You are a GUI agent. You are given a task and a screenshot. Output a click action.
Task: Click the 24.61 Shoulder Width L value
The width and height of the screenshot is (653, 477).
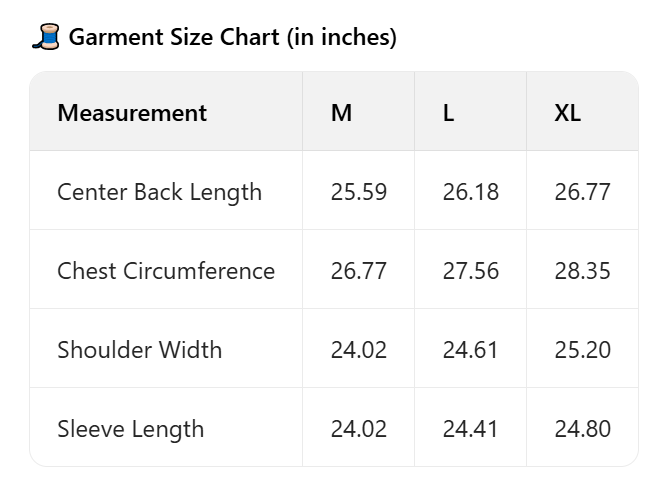click(x=470, y=350)
